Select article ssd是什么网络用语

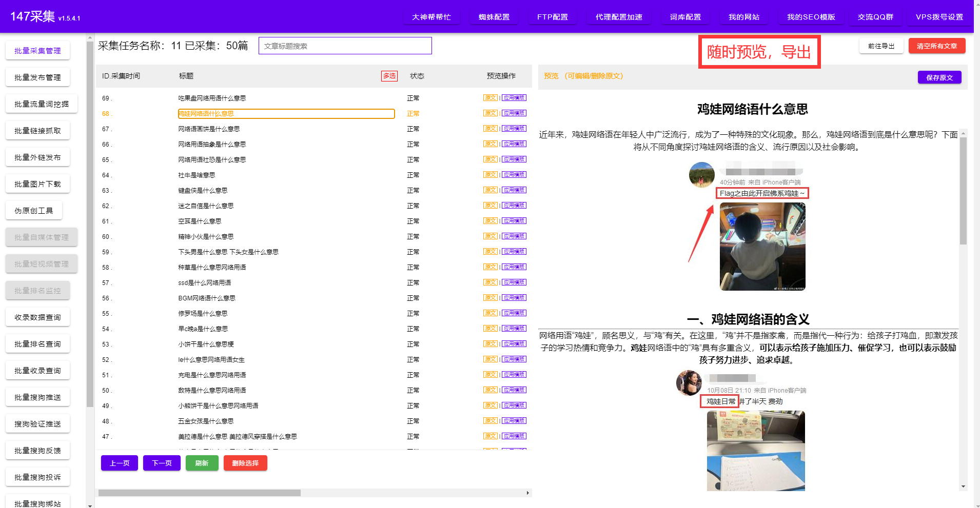pyautogui.click(x=205, y=282)
